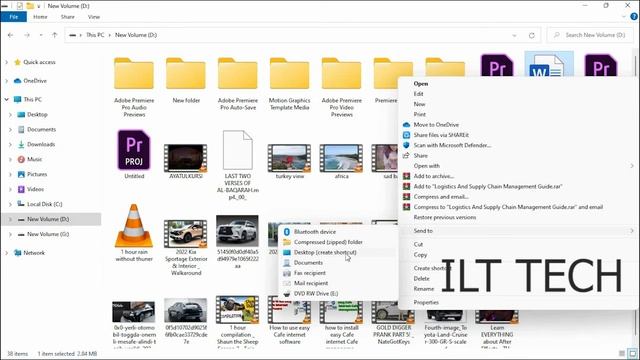Click the Quick access star icon
The width and height of the screenshot is (640, 360).
(x=17, y=62)
